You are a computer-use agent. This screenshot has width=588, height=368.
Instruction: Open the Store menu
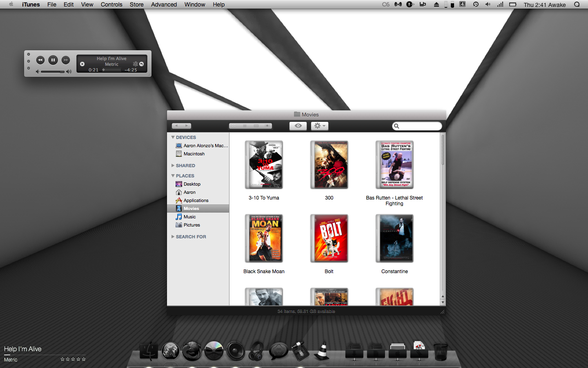click(x=137, y=4)
